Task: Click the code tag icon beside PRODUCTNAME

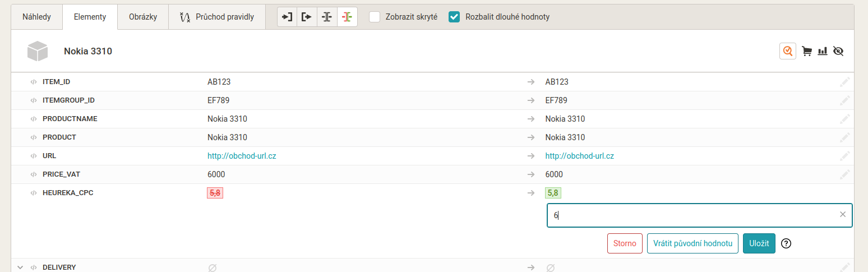Action: pyautogui.click(x=34, y=119)
